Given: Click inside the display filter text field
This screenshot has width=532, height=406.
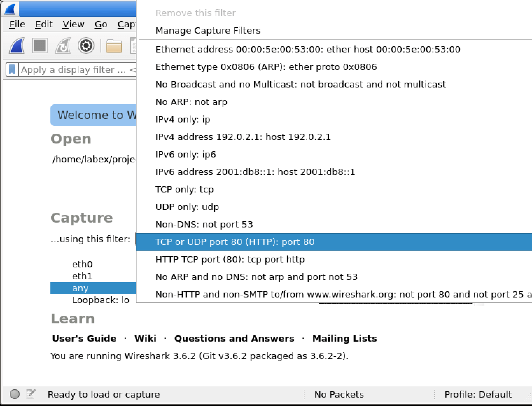Looking at the screenshot, I should pyautogui.click(x=73, y=70).
